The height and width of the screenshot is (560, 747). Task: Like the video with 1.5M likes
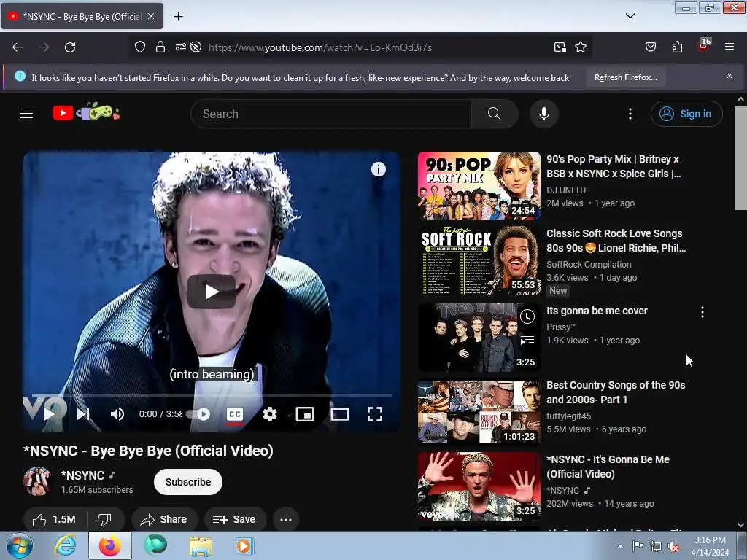(x=54, y=519)
